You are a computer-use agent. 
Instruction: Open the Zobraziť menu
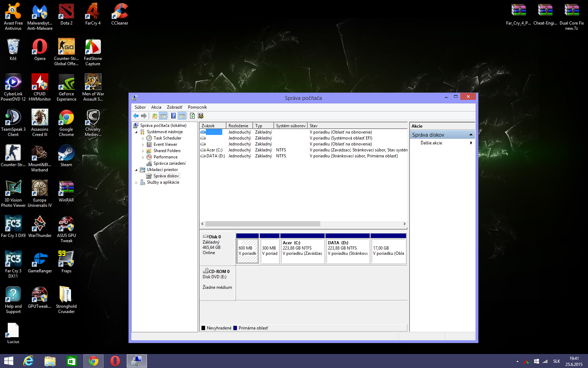pos(174,107)
